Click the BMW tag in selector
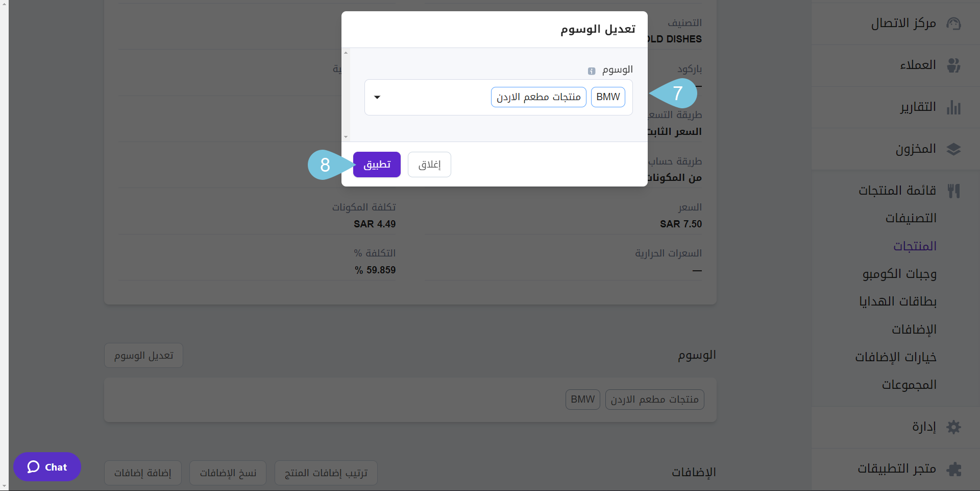The width and height of the screenshot is (980, 491). pos(608,97)
